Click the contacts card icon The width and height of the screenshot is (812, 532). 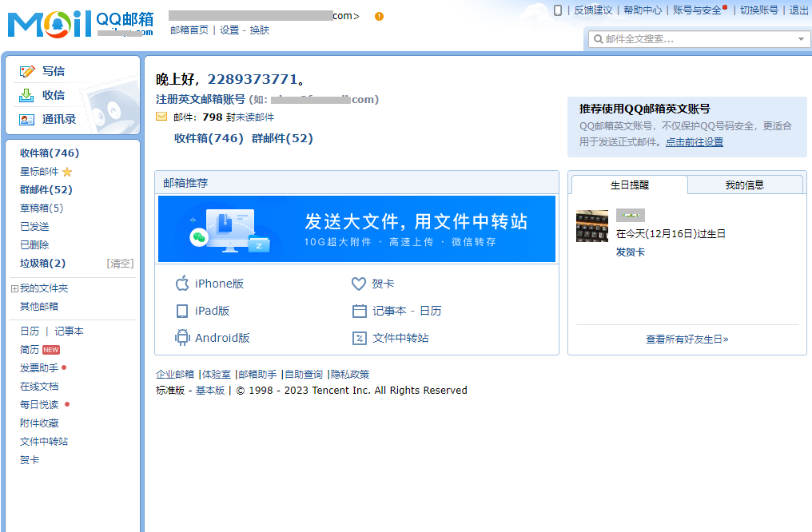(x=26, y=120)
